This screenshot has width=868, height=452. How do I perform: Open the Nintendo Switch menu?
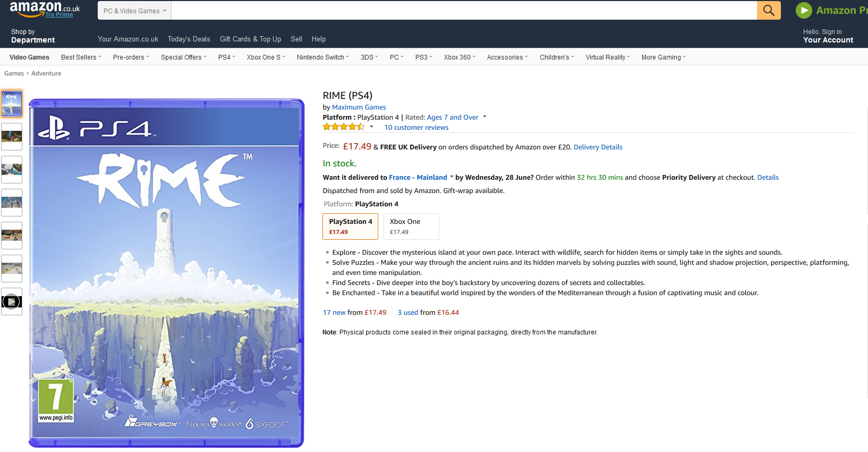[x=322, y=57]
